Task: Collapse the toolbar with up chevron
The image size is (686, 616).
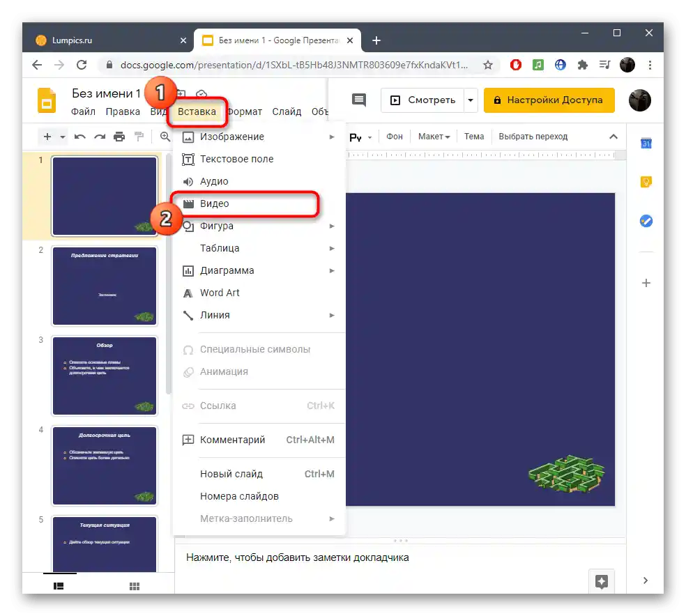Action: pyautogui.click(x=613, y=137)
